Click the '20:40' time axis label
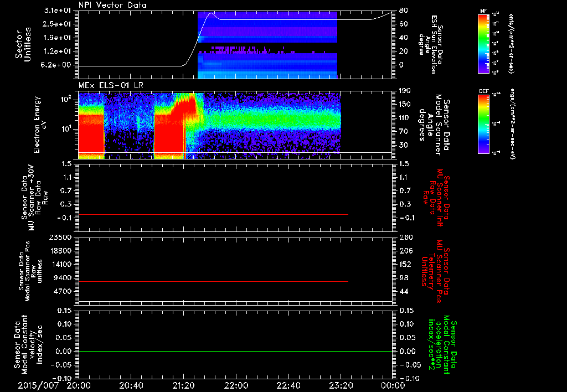This screenshot has height=392, width=567. [x=131, y=385]
